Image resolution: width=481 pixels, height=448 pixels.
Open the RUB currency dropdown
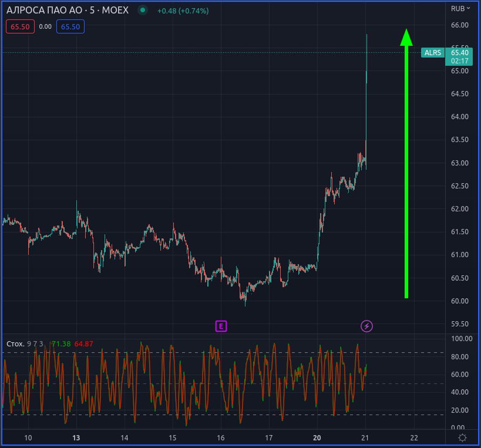click(460, 9)
